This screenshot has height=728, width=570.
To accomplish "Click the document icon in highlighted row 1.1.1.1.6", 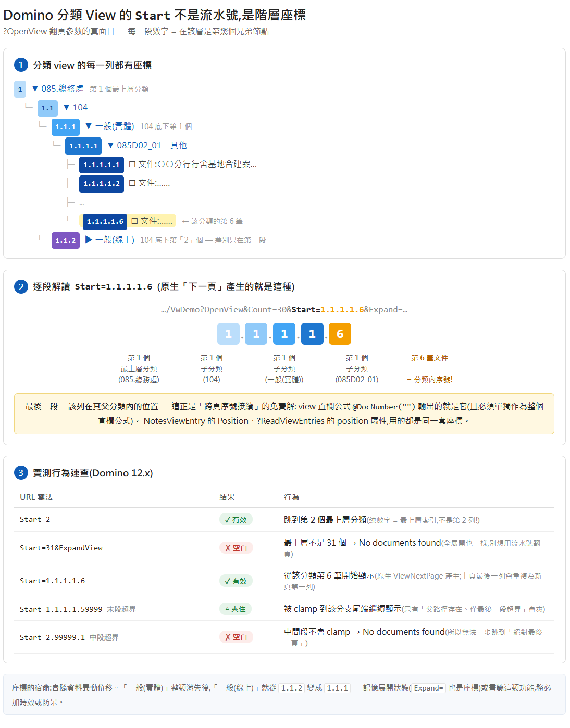I will (134, 221).
